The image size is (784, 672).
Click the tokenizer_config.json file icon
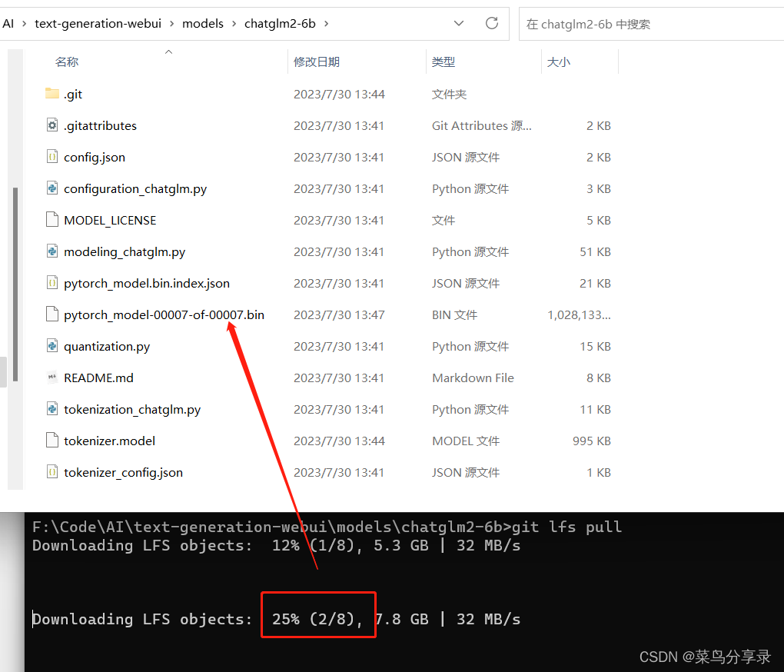point(52,471)
